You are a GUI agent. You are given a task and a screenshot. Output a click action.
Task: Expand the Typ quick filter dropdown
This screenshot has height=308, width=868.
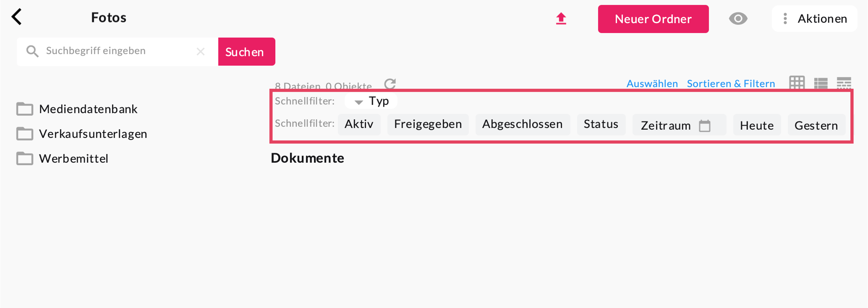(371, 101)
